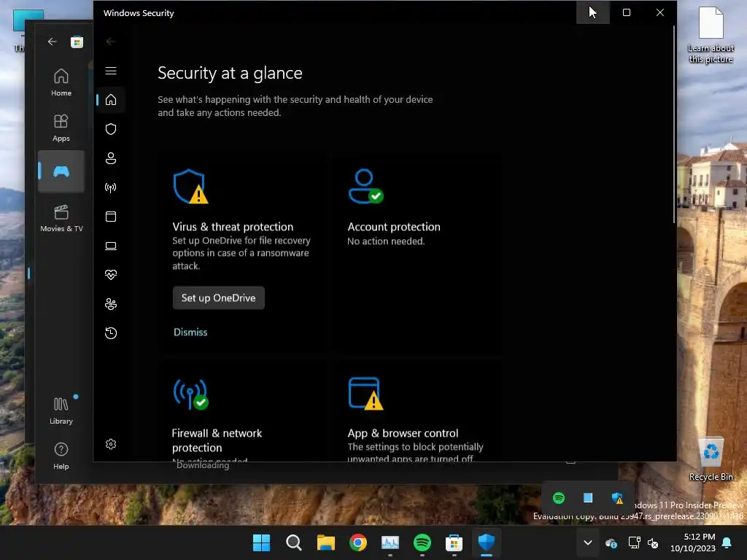The height and width of the screenshot is (560, 747).
Task: Open Home in Microsoft Store sidebar
Action: [x=61, y=82]
